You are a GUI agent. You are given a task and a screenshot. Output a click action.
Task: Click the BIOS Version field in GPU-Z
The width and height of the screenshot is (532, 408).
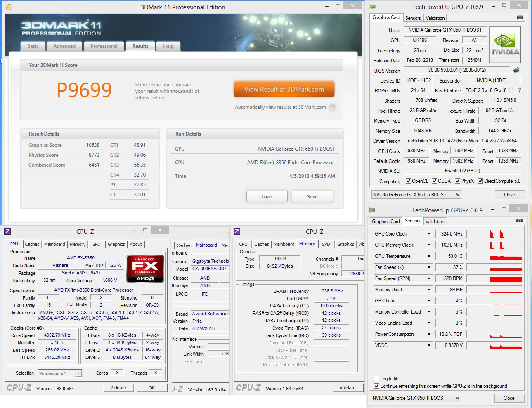pos(457,70)
